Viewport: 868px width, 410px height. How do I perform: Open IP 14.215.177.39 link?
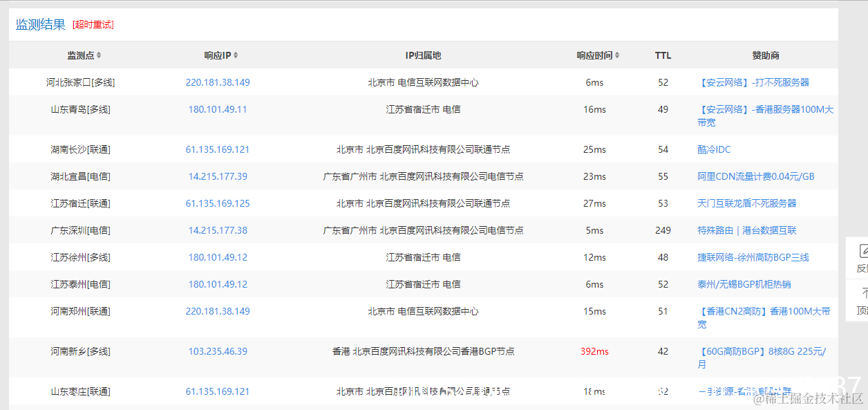click(x=218, y=176)
